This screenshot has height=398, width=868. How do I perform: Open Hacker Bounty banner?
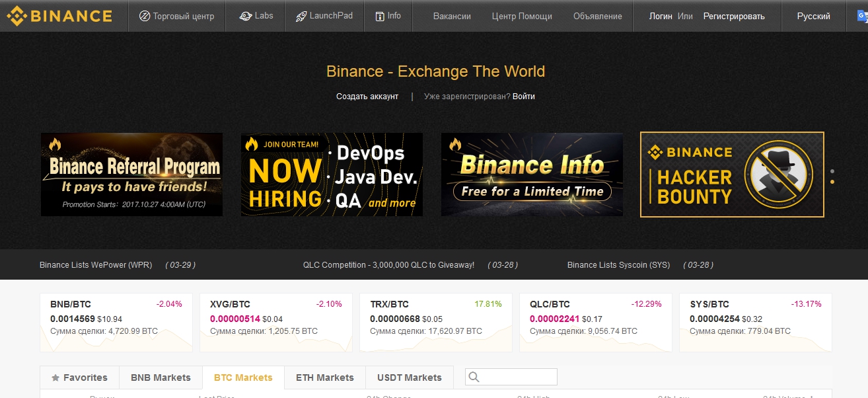tap(732, 175)
